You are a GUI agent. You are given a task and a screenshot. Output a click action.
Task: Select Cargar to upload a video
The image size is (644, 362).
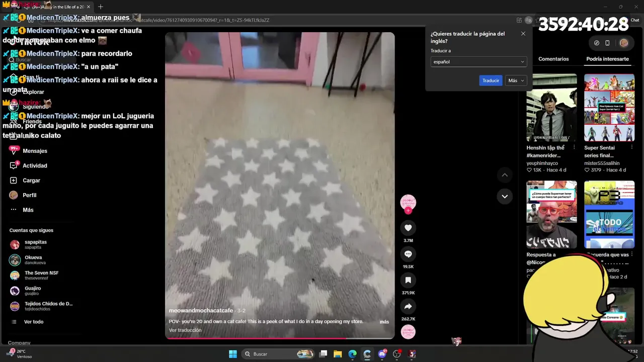[31, 180]
